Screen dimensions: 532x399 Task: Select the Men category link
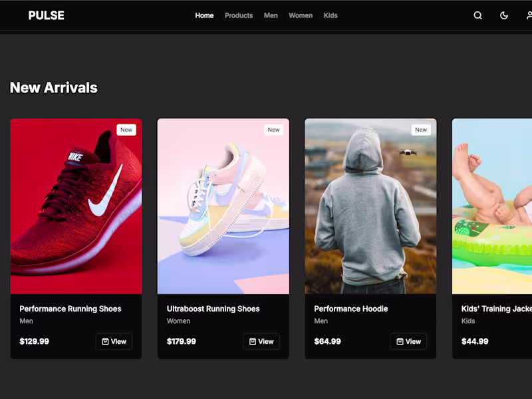[271, 15]
